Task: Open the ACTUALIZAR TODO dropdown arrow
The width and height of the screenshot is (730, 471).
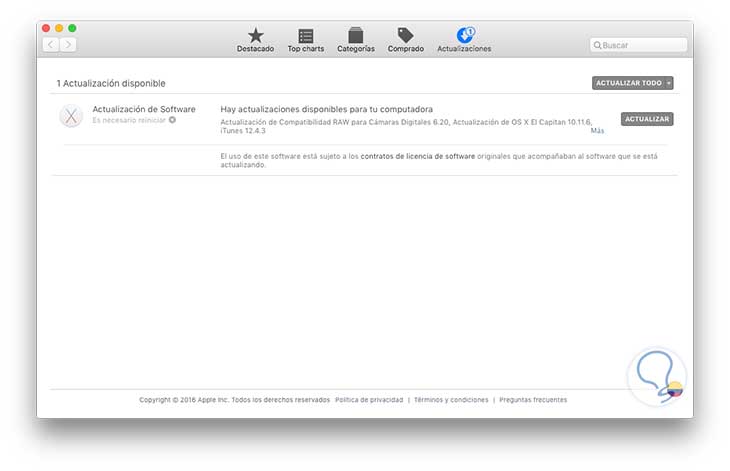Action: coord(669,83)
